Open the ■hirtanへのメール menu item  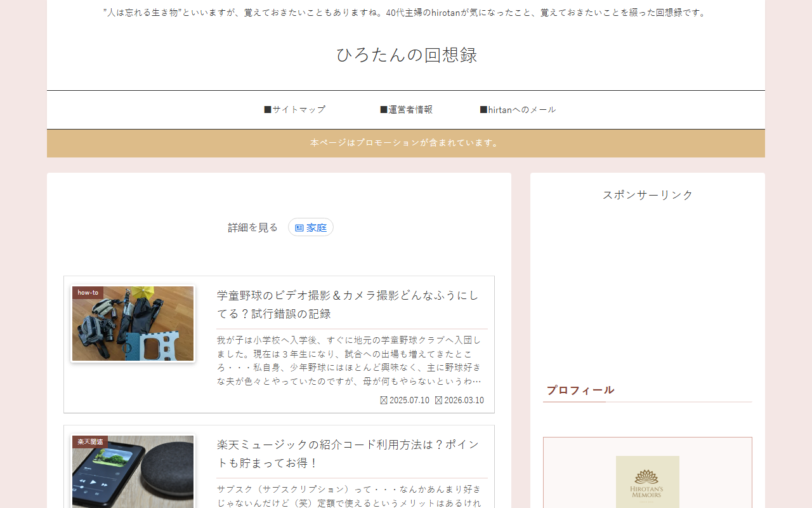518,110
